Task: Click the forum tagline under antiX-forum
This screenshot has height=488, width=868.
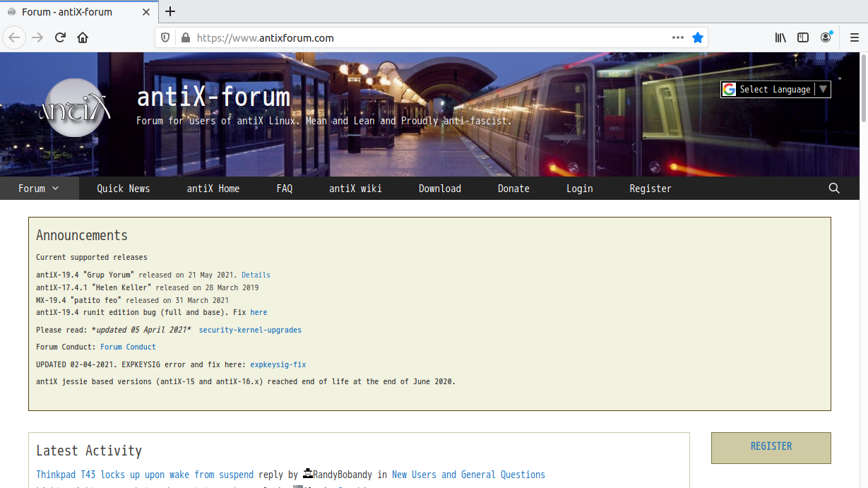Action: point(324,121)
